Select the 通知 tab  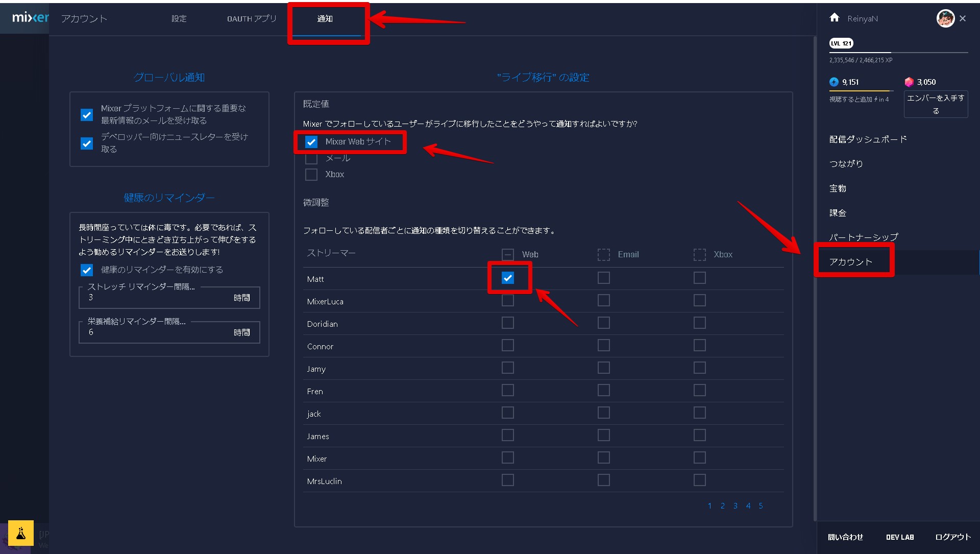(325, 18)
